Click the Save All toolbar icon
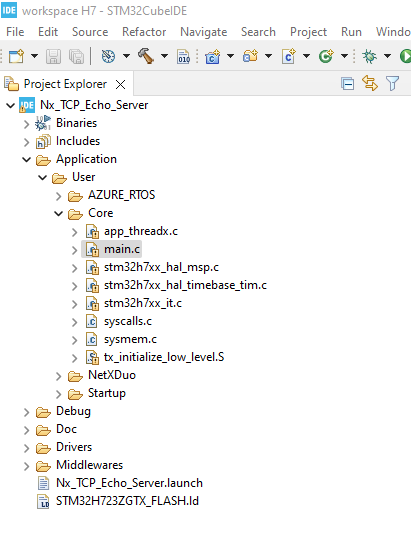This screenshot has width=411, height=560. pos(76,56)
